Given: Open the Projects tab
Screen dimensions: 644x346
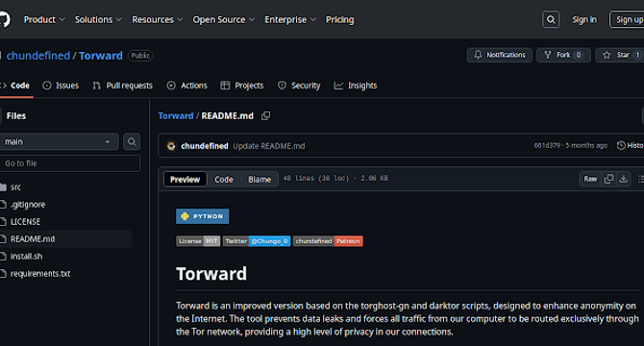Looking at the screenshot, I should pos(242,86).
